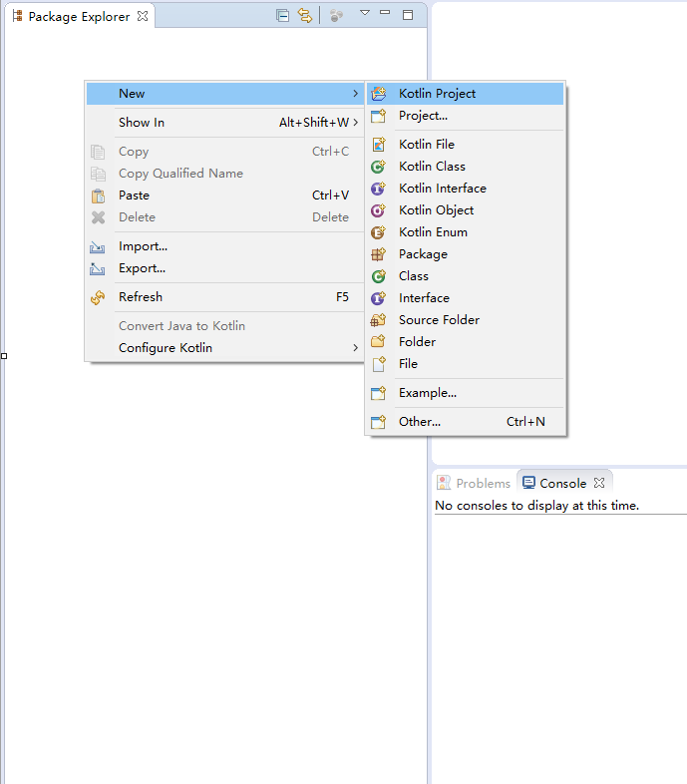Click the Example... wizard icon
The image size is (687, 784).
(x=379, y=393)
